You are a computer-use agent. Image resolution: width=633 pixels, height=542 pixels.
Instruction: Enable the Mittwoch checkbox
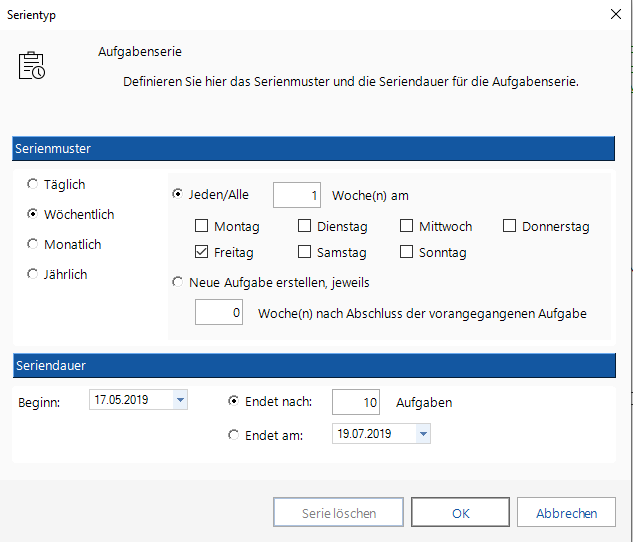tap(406, 226)
